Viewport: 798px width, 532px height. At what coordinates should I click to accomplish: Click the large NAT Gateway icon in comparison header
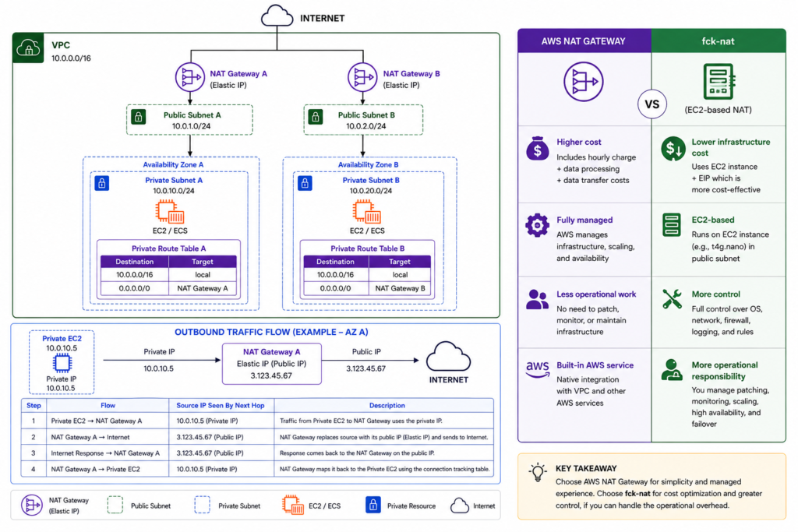pyautogui.click(x=584, y=82)
